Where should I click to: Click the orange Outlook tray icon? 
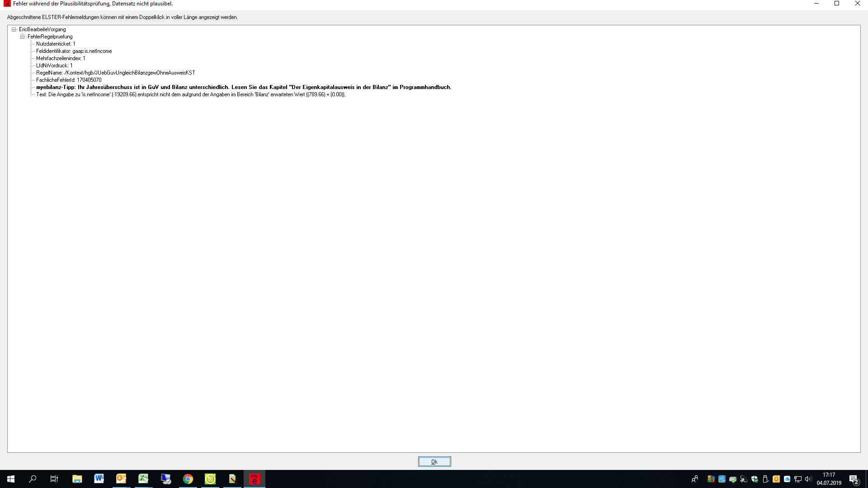[x=776, y=479]
